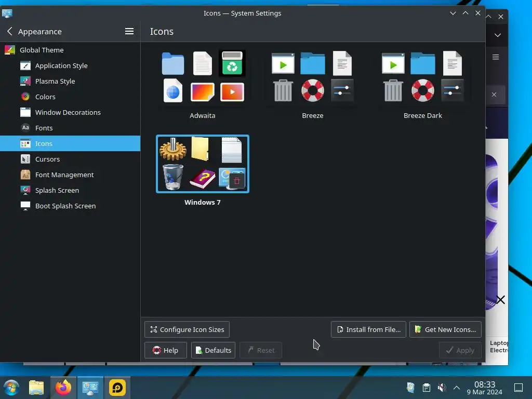The height and width of the screenshot is (399, 532).
Task: Open the volume control in system tray
Action: pyautogui.click(x=442, y=388)
